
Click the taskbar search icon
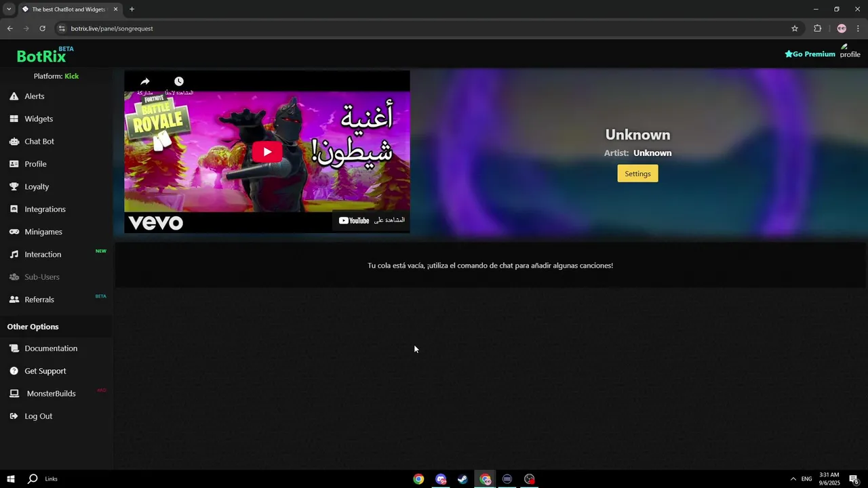[x=32, y=479]
